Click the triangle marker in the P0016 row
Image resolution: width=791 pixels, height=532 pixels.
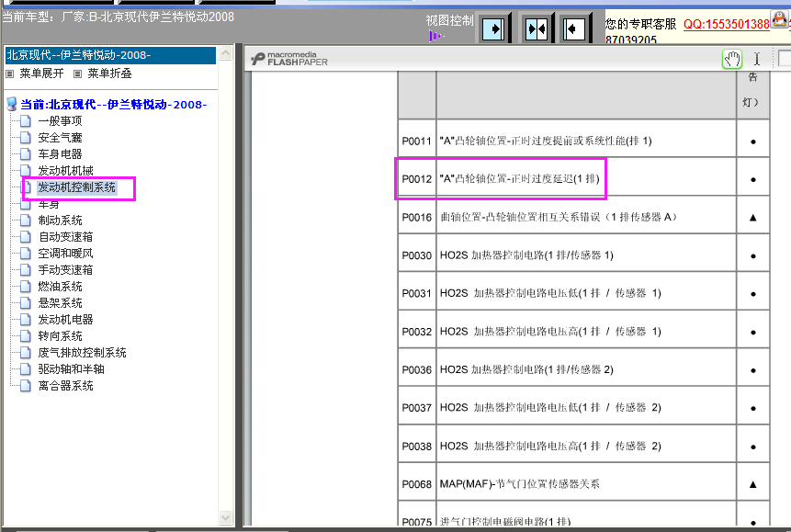click(x=752, y=218)
